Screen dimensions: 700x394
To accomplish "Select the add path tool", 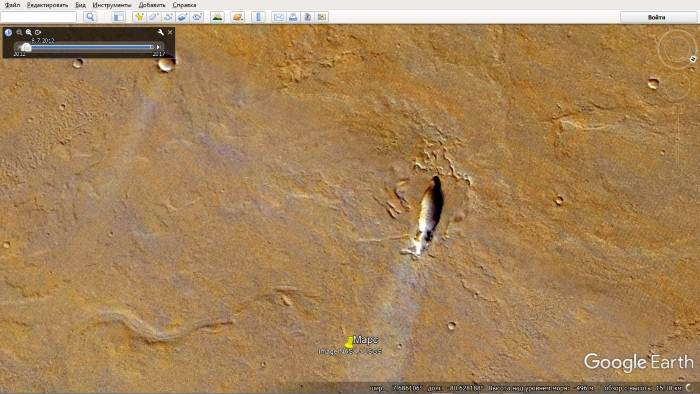I will (168, 17).
